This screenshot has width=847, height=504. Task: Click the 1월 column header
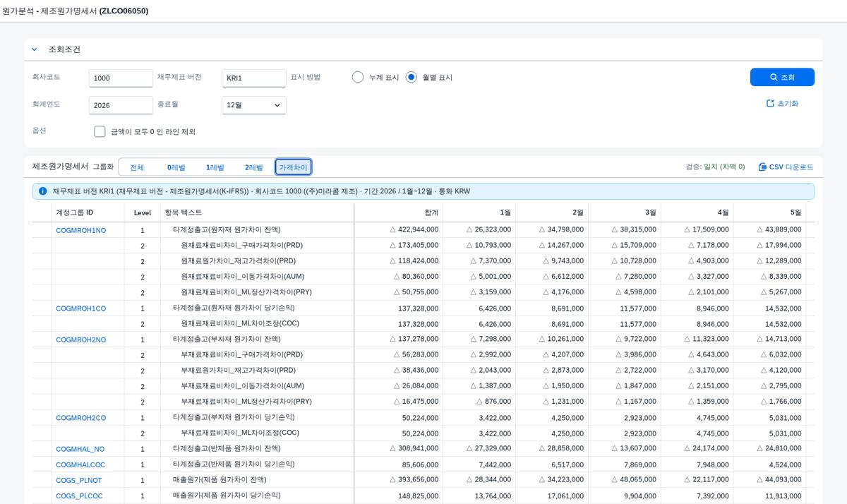click(x=479, y=212)
